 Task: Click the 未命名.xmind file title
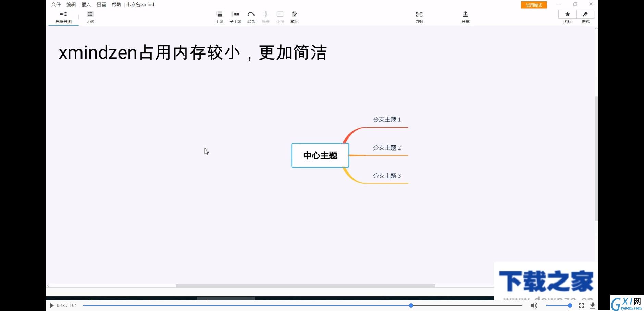point(140,4)
